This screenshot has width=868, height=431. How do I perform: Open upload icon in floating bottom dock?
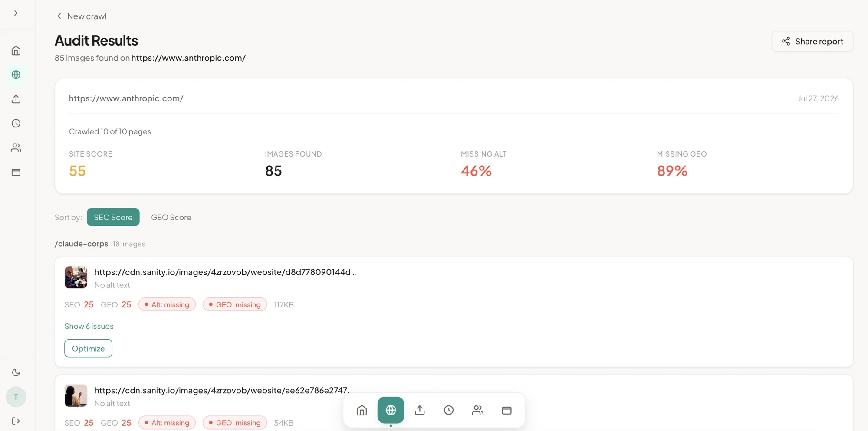point(420,410)
